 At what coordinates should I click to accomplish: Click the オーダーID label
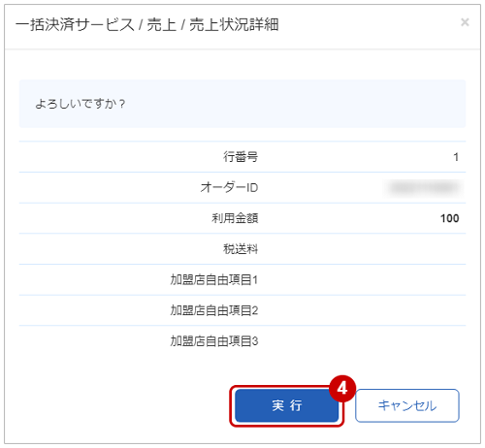point(229,187)
